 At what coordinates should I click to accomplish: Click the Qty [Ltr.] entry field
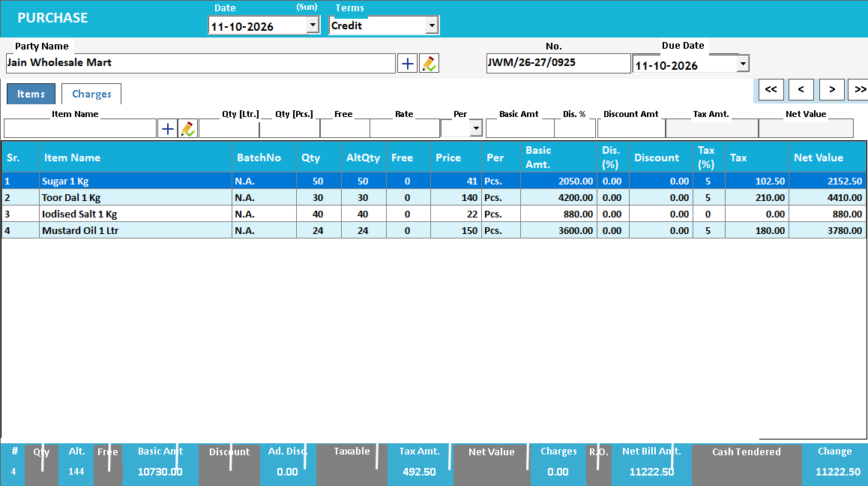[229, 128]
